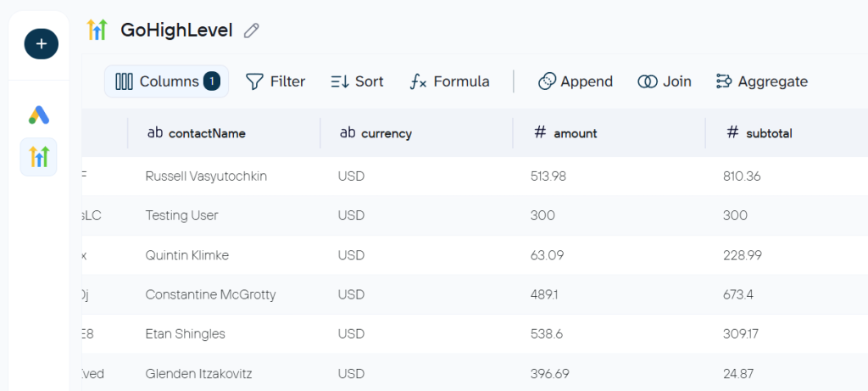
Task: Click the amount value 396.69
Action: tap(549, 374)
